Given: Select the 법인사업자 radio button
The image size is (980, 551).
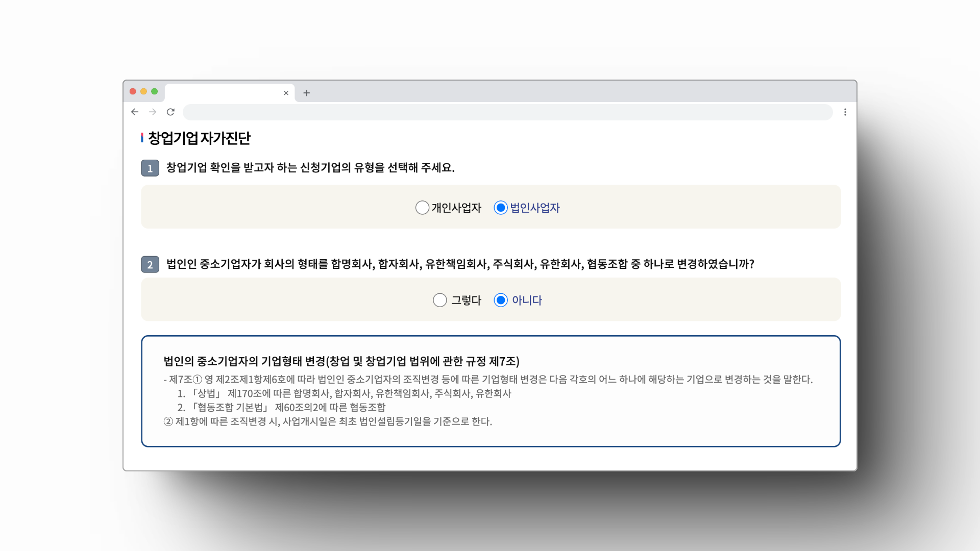Looking at the screenshot, I should point(501,208).
